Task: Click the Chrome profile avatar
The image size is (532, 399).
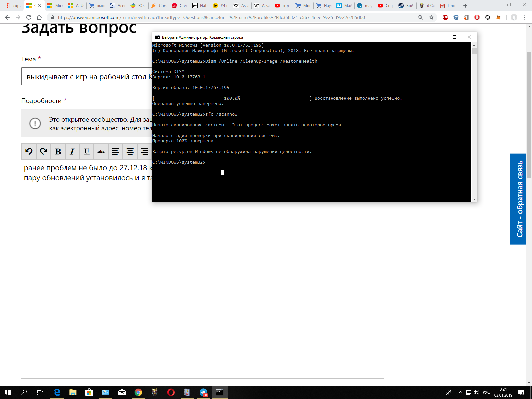Action: (x=514, y=17)
